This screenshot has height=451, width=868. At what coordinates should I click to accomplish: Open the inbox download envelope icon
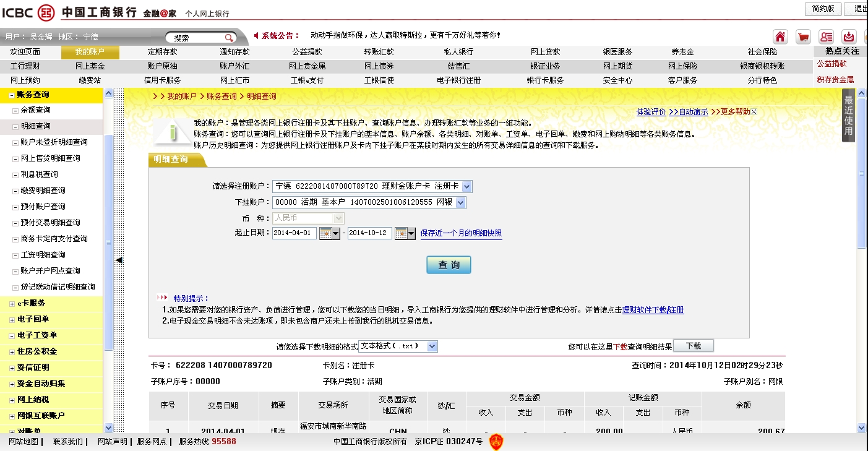click(849, 37)
